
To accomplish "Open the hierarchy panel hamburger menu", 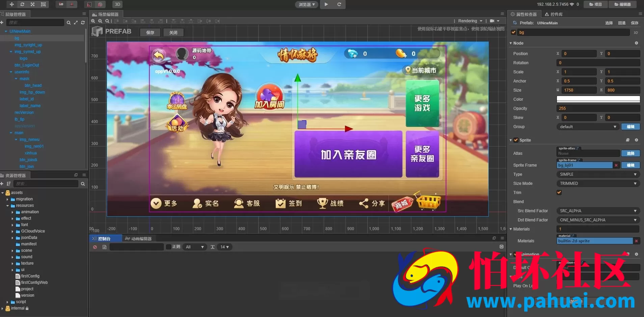I will pyautogui.click(x=84, y=14).
